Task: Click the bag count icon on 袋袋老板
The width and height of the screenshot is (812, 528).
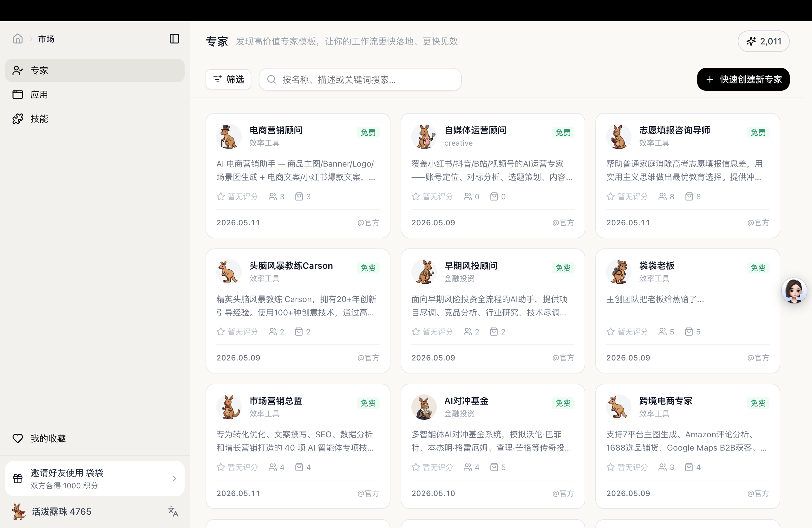Action: pyautogui.click(x=689, y=331)
